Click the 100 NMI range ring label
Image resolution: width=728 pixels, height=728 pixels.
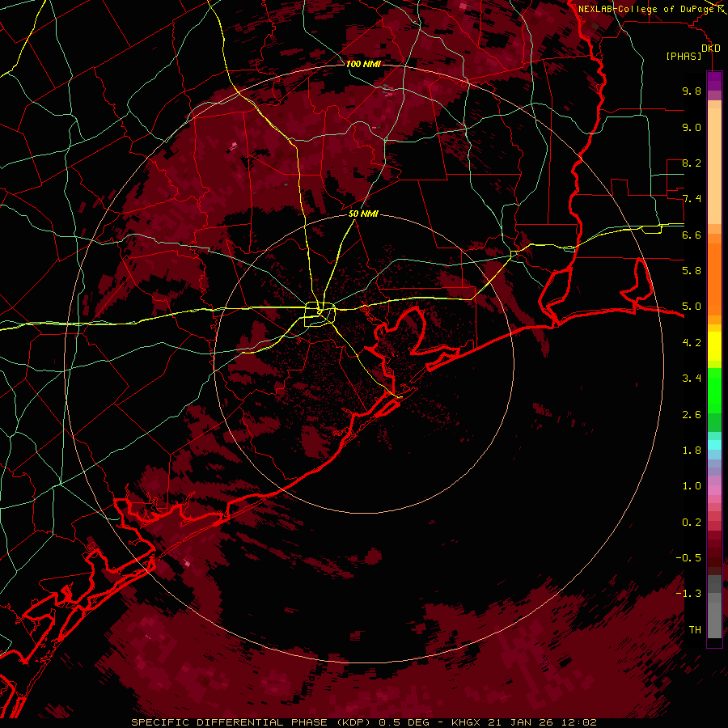[363, 64]
